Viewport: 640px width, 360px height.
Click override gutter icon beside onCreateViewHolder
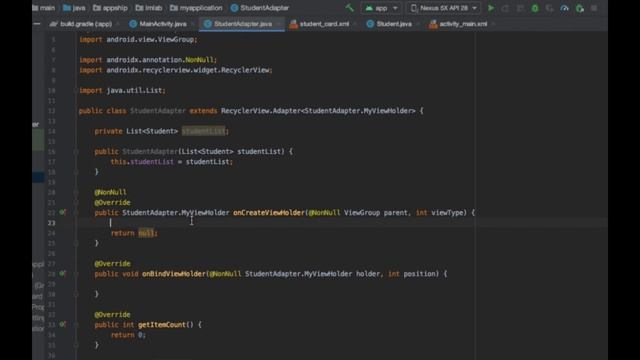(62, 212)
